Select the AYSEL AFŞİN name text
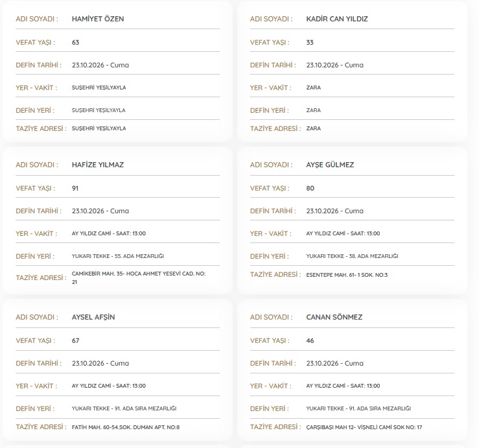 (x=93, y=317)
